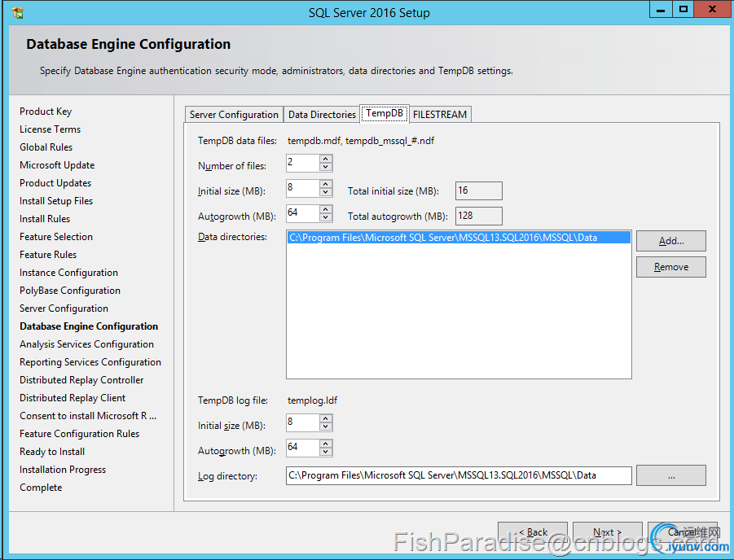Click Global Rules in the steps list
Viewport: 734px width, 560px height.
[46, 147]
